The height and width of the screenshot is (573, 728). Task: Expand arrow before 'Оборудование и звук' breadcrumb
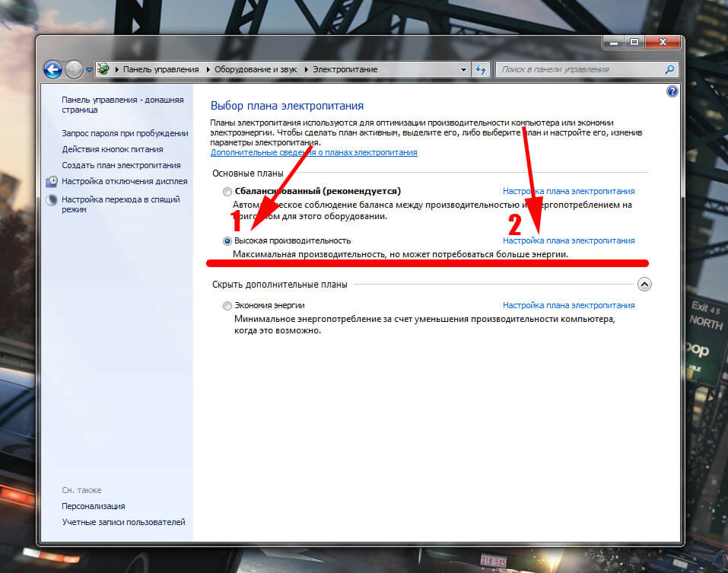[x=208, y=70]
